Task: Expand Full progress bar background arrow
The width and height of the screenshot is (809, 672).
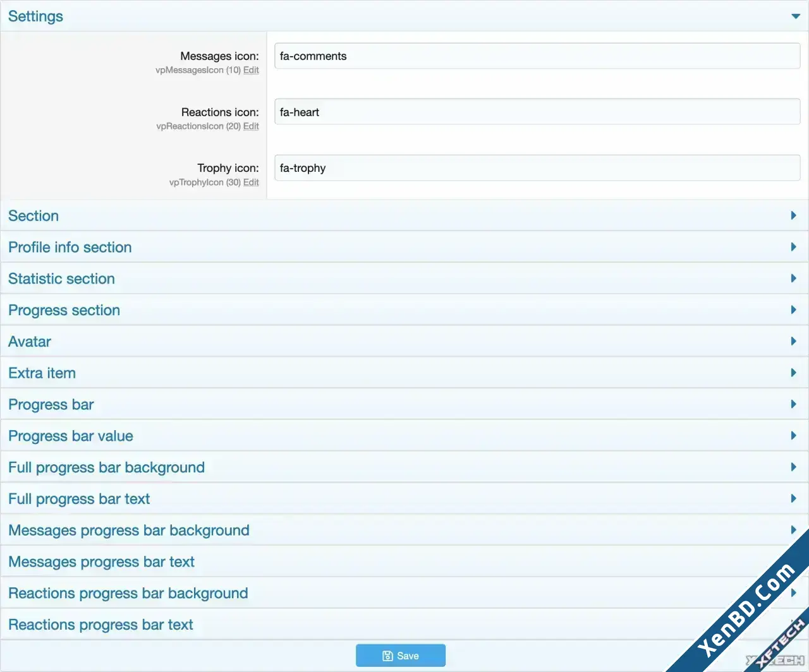Action: click(x=794, y=467)
